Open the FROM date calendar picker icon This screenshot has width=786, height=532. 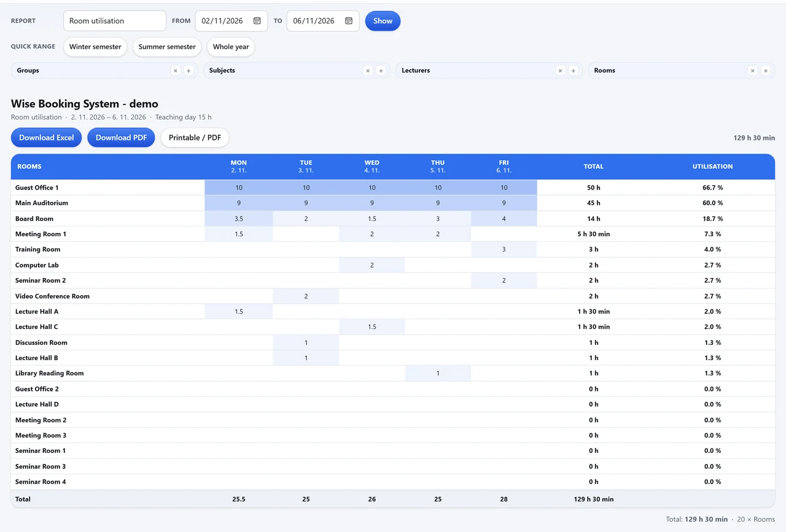point(257,21)
